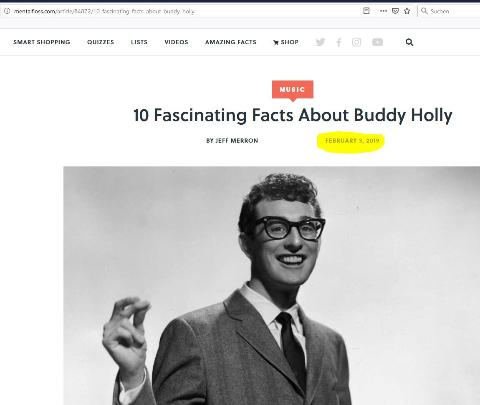This screenshot has height=405, width=480.
Task: Open the Amazing Facts section
Action: [x=231, y=42]
